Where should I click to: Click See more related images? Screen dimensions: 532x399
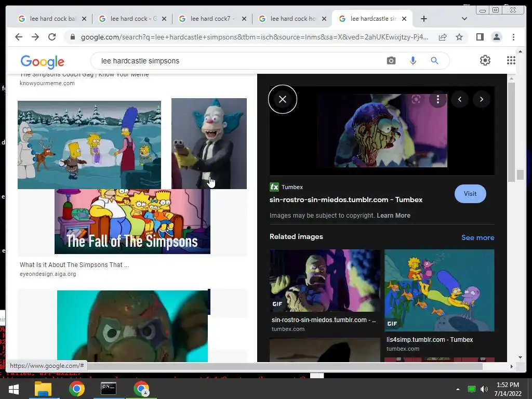pyautogui.click(x=478, y=237)
